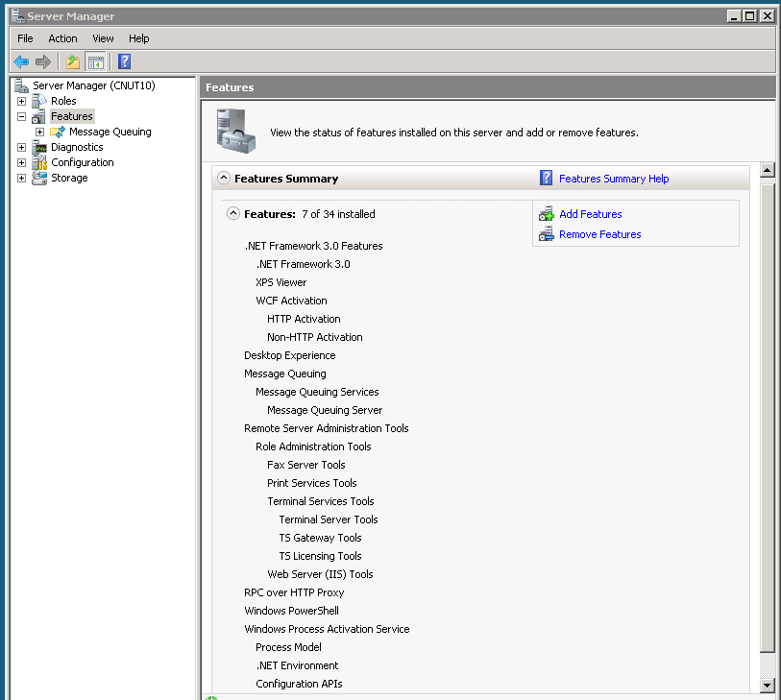This screenshot has width=781, height=700.
Task: Expand the Roles tree node
Action: pyautogui.click(x=21, y=101)
